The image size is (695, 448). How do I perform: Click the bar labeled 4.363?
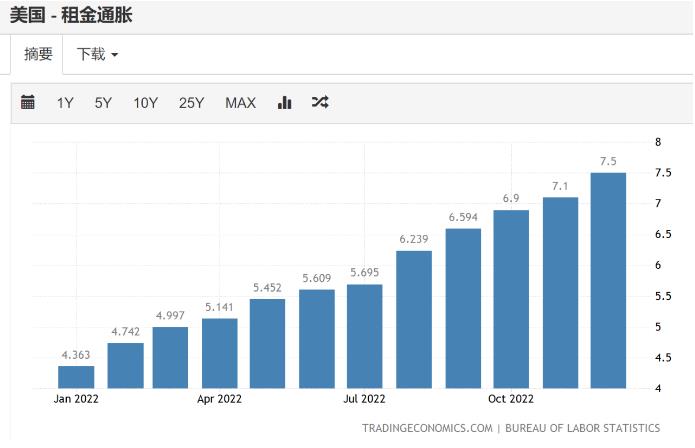coord(76,377)
